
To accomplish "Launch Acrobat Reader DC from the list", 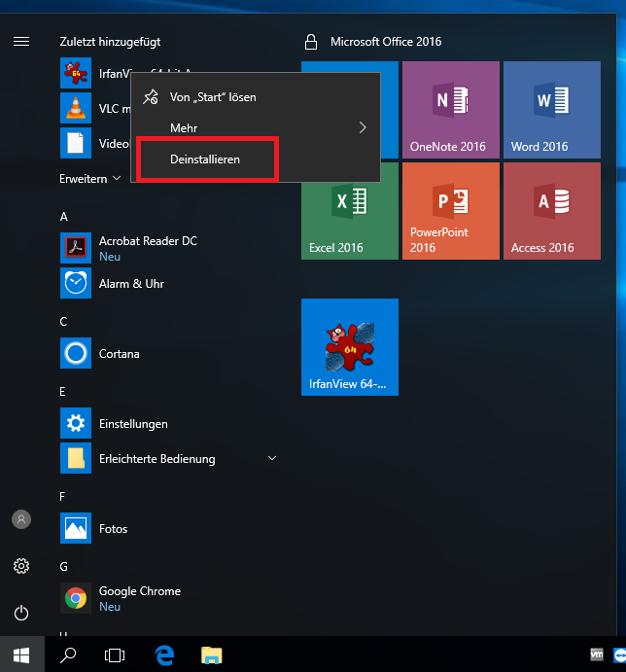I will (147, 241).
